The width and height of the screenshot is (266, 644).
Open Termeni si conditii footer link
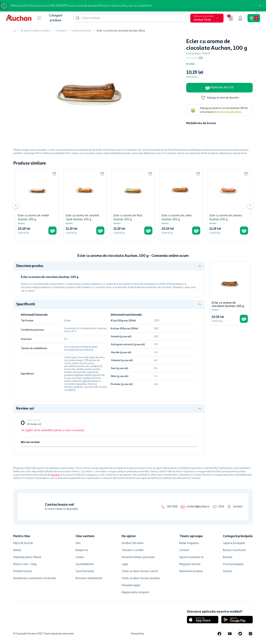click(132, 550)
